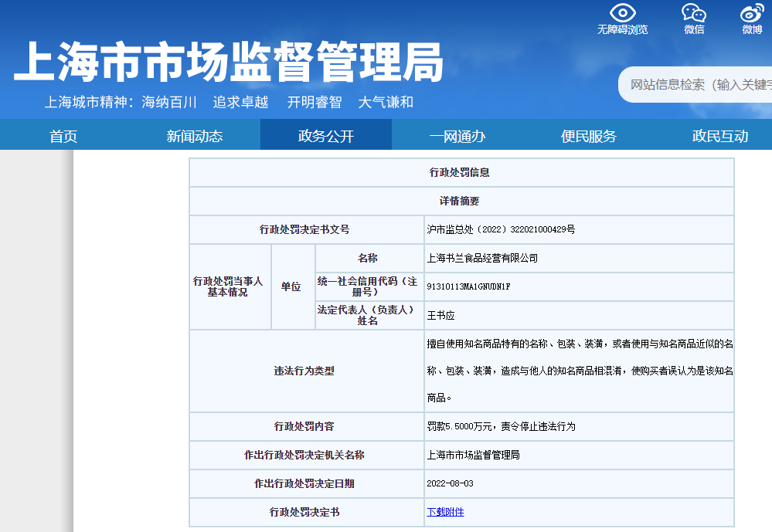Click the 微博 Weibo icon

tap(751, 14)
